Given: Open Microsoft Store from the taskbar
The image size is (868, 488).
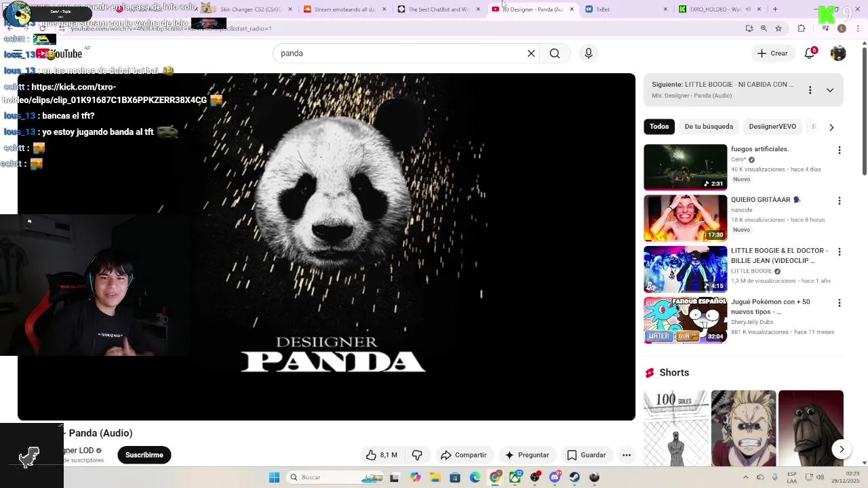Looking at the screenshot, I should pos(455,477).
